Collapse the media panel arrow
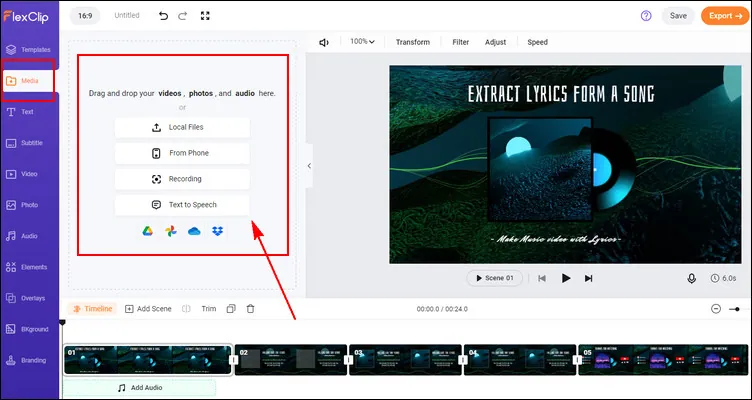Screen dimensions: 752x400 click(309, 166)
